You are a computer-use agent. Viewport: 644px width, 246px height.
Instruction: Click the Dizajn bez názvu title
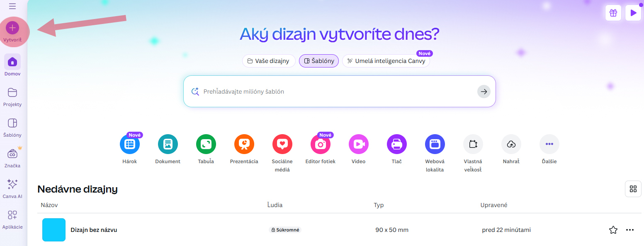pos(94,230)
